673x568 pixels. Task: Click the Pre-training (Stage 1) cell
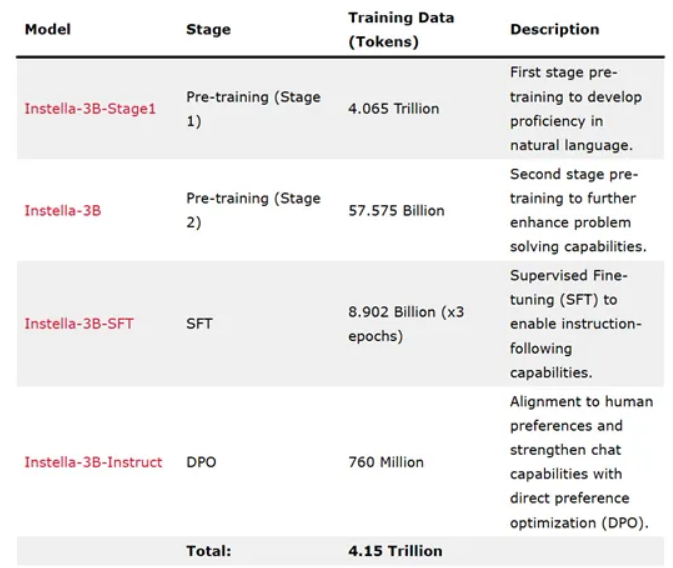click(x=253, y=109)
